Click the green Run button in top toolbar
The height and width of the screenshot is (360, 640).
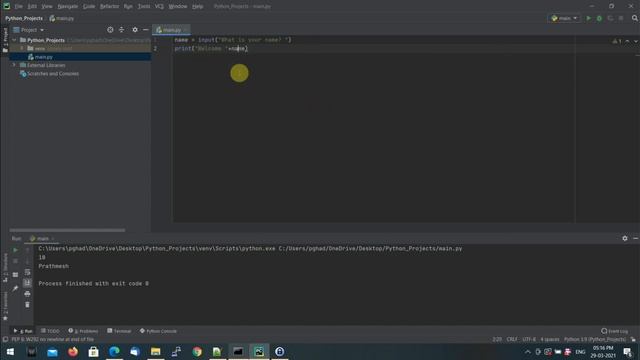pos(588,18)
